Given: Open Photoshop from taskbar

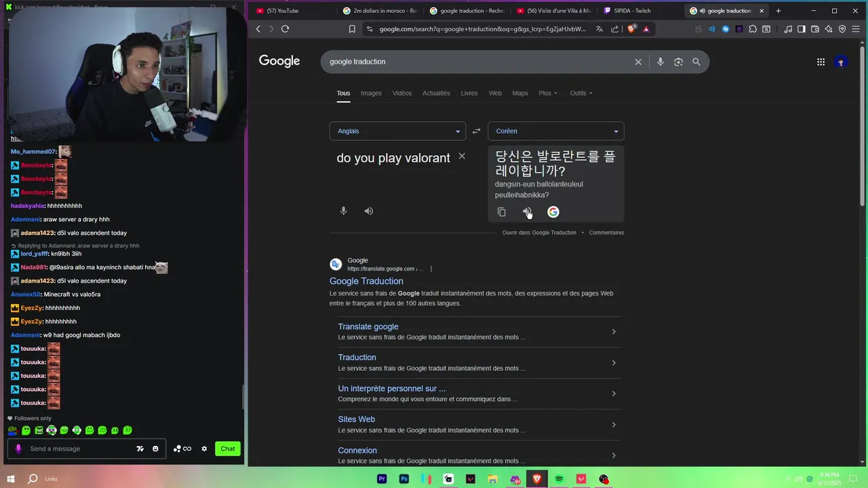Looking at the screenshot, I should point(404,479).
